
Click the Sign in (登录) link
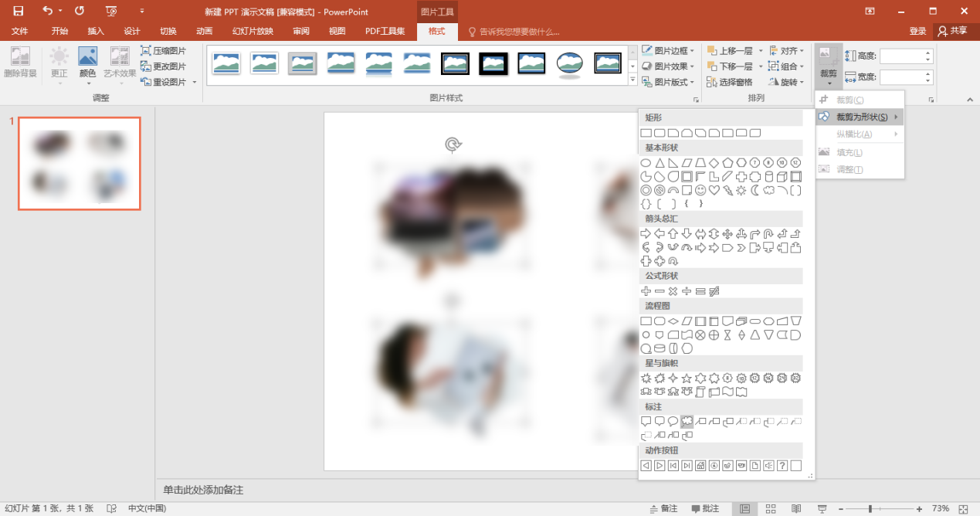click(917, 31)
